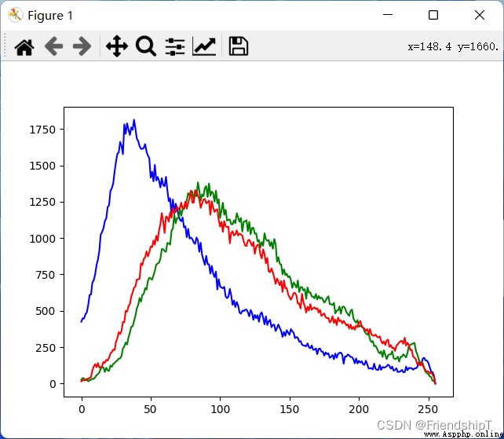The width and height of the screenshot is (504, 439).
Task: Click the blue histogram curve peak
Action: pos(134,120)
